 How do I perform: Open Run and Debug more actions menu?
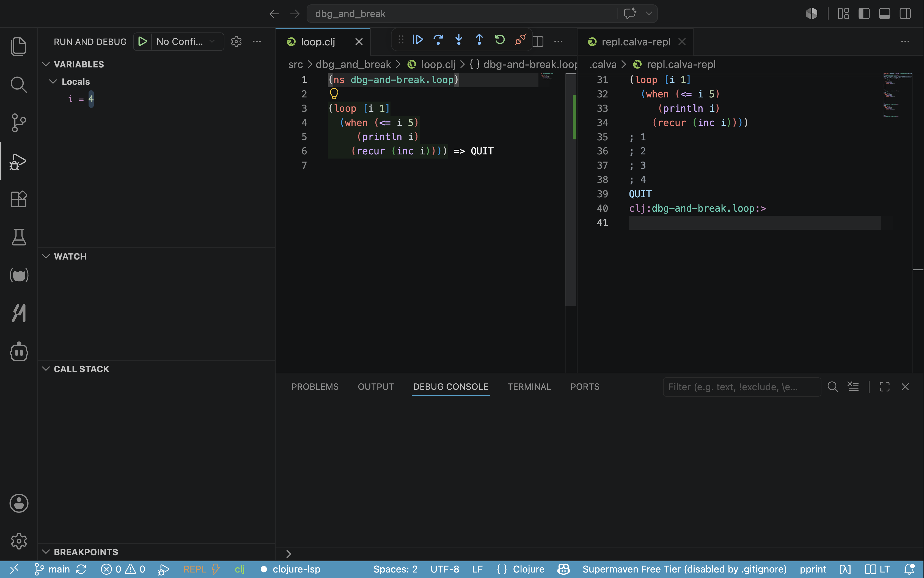coord(257,41)
